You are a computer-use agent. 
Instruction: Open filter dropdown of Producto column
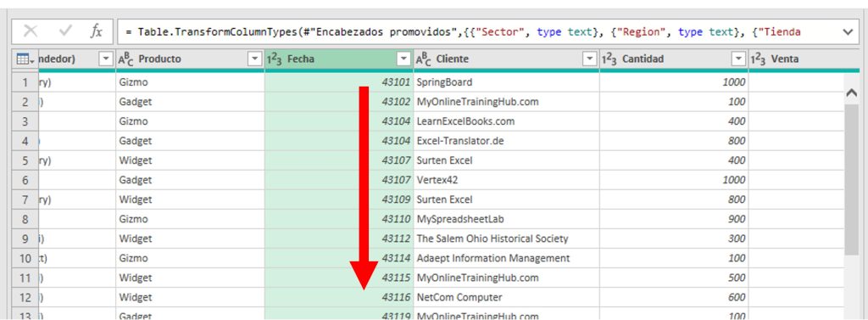[x=254, y=59]
